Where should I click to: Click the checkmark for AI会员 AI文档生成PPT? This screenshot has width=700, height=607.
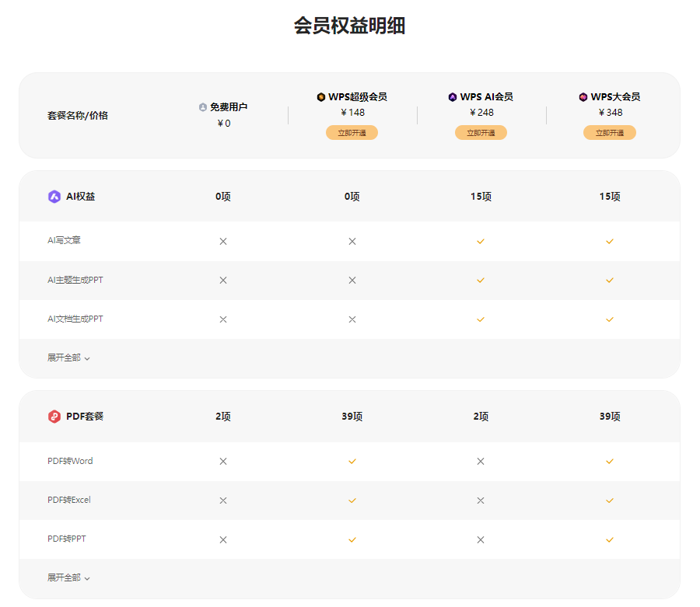(481, 319)
